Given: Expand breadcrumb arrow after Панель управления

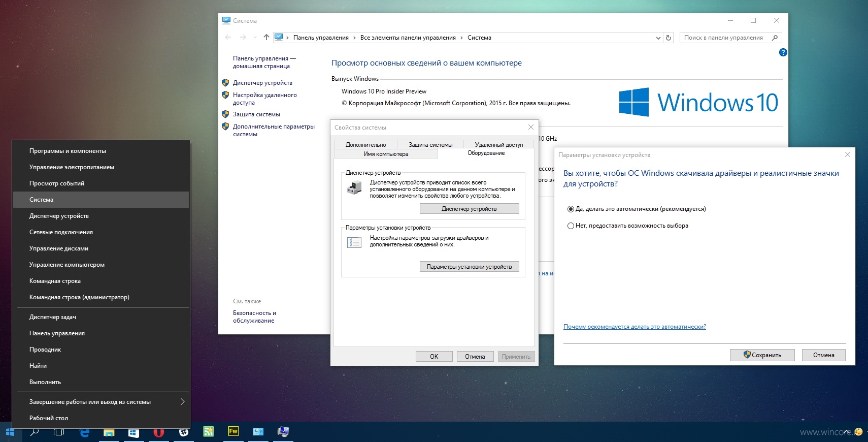Looking at the screenshot, I should pos(354,38).
